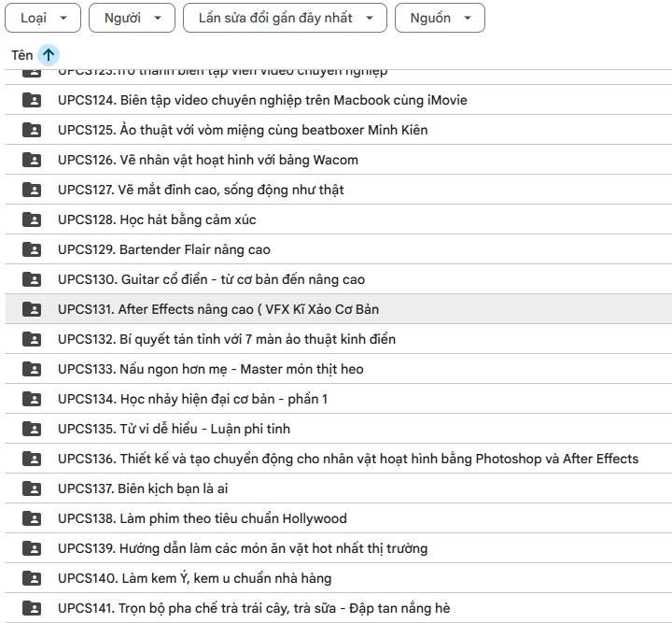Select 'UPCS133. Nấu ngon hơn mẹ' folder name

(210, 369)
